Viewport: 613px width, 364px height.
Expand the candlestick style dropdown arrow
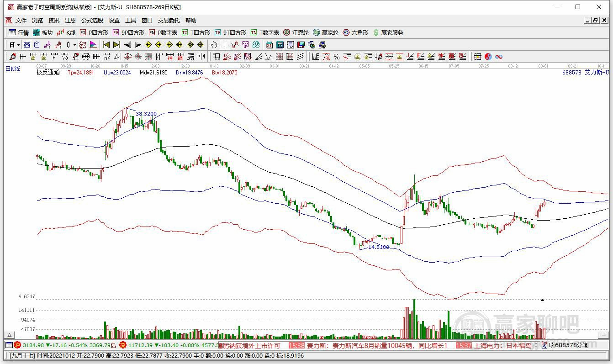coord(74,45)
